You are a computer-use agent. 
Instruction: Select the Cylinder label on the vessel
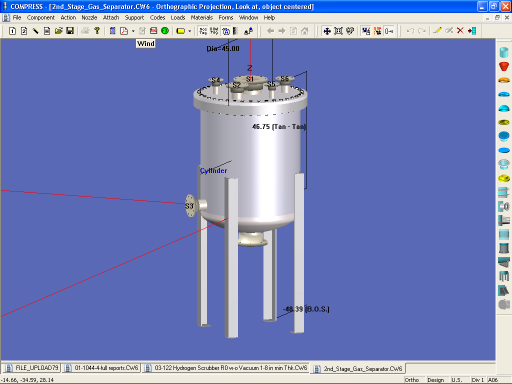coord(213,171)
